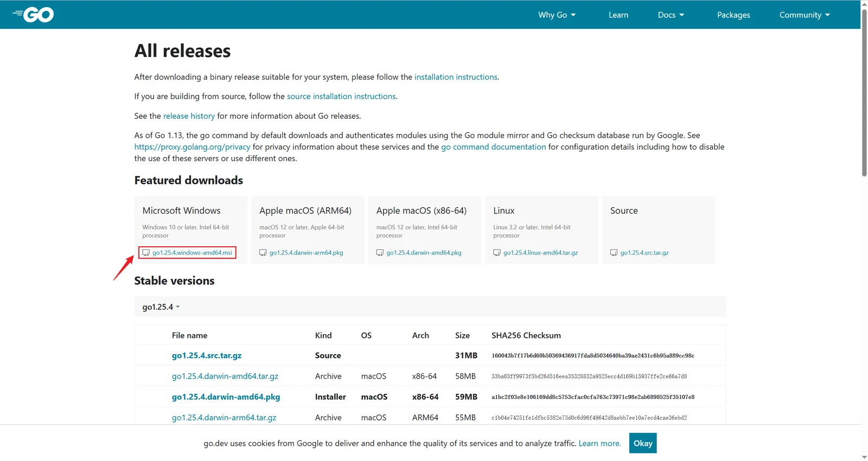The width and height of the screenshot is (868, 461).
Task: Click the checksum starting with c1b04e74
Action: pos(589,418)
